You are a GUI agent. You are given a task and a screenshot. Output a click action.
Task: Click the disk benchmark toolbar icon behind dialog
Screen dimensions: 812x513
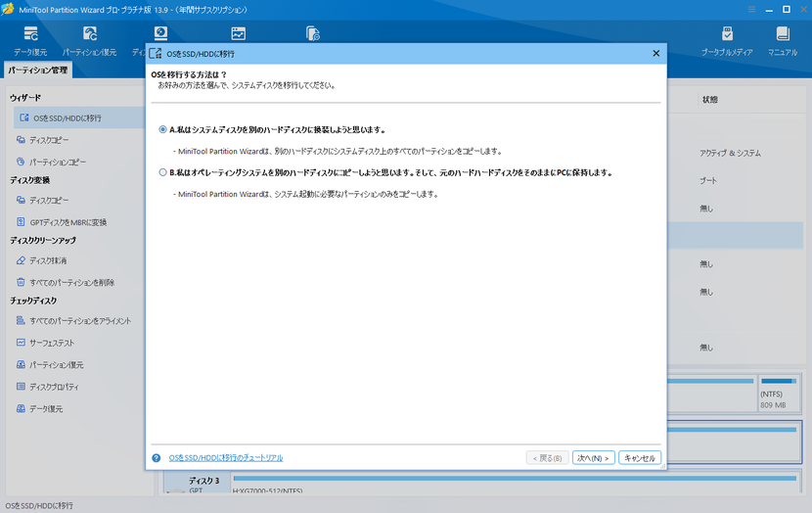point(160,33)
